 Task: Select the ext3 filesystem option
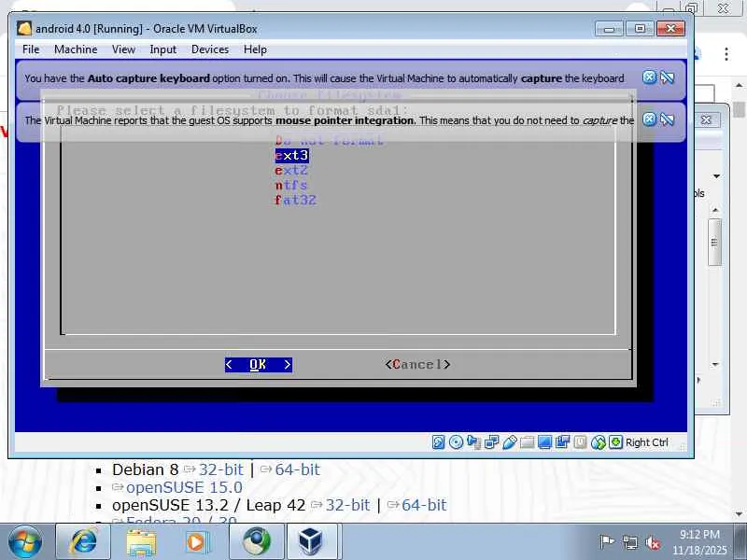click(x=291, y=155)
